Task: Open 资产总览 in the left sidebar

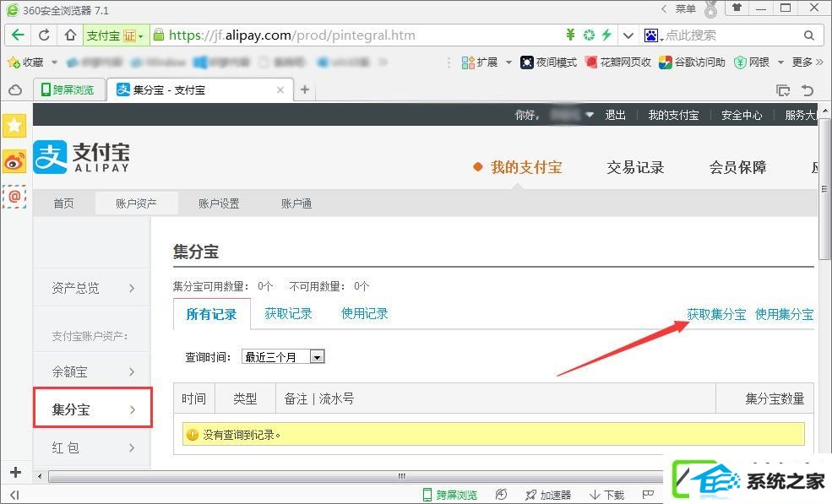Action: 92,288
